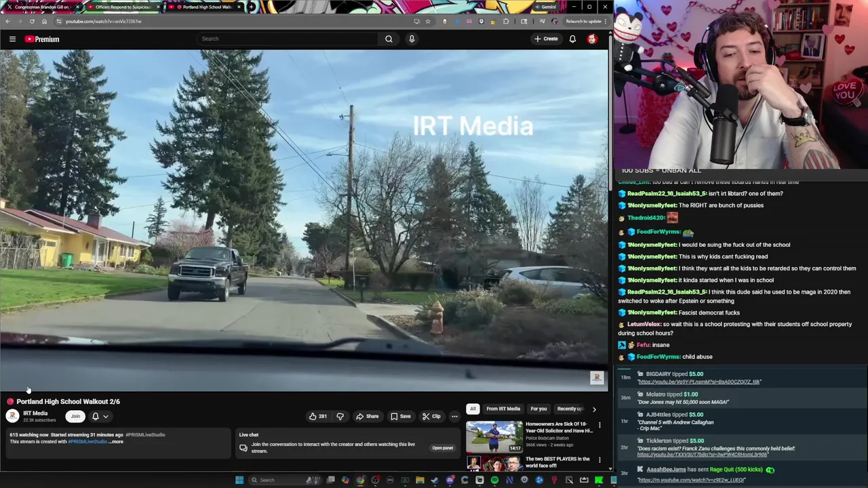The width and height of the screenshot is (868, 488).
Task: Select the All filter chip
Action: pyautogui.click(x=473, y=409)
